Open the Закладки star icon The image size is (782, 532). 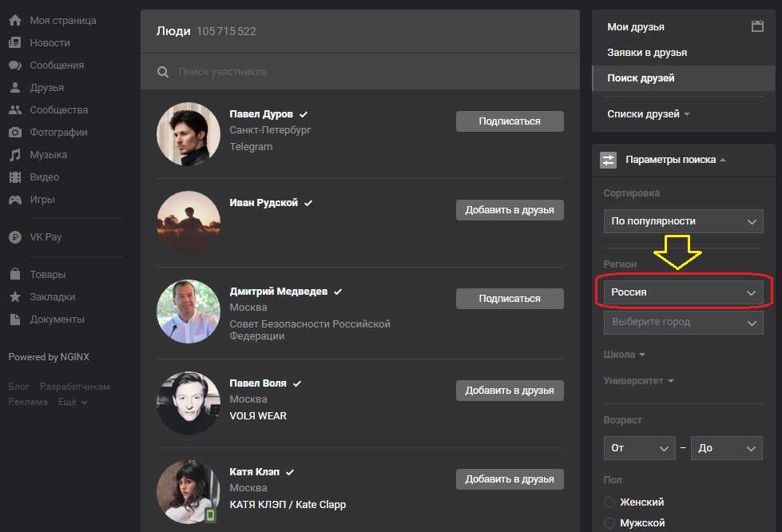14,296
